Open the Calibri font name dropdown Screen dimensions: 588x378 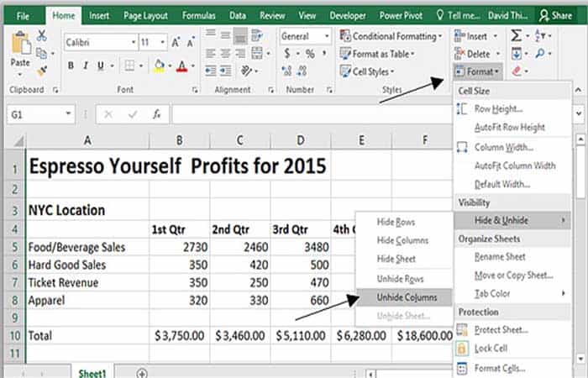click(x=133, y=42)
